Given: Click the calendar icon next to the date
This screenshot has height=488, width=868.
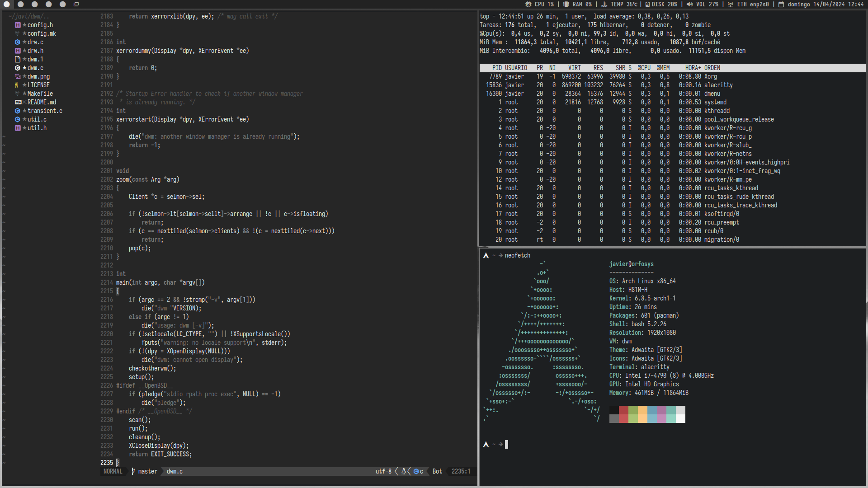Looking at the screenshot, I should 781,4.
